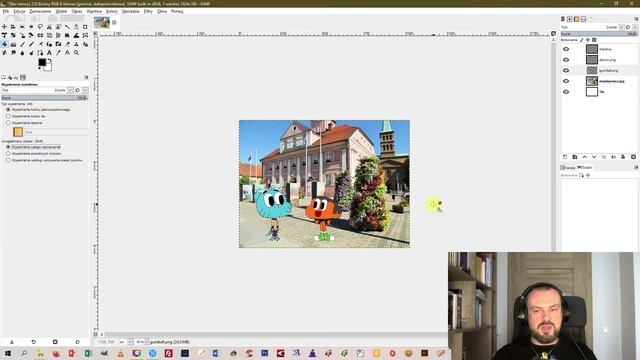Delete tool options preset button
Image resolution: width=640 pixels, height=360 pixels.
tap(55, 342)
